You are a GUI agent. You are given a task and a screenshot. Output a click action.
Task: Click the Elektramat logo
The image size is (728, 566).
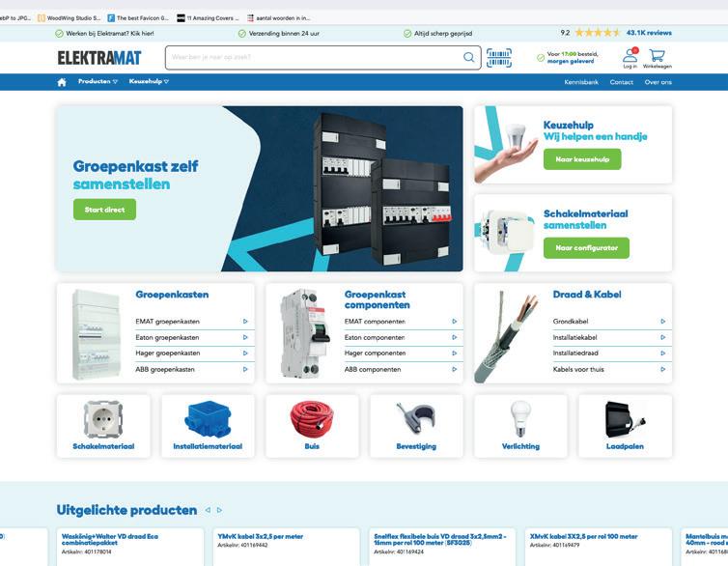pyautogui.click(x=99, y=58)
